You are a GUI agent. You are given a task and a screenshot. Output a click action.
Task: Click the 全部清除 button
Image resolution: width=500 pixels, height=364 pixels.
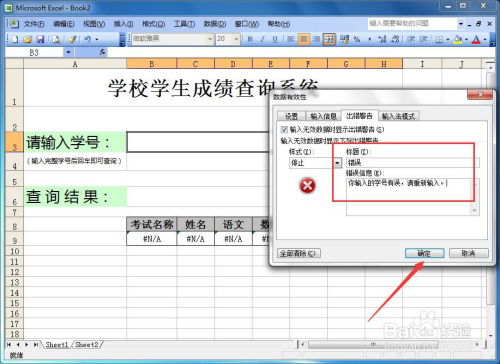tap(299, 253)
